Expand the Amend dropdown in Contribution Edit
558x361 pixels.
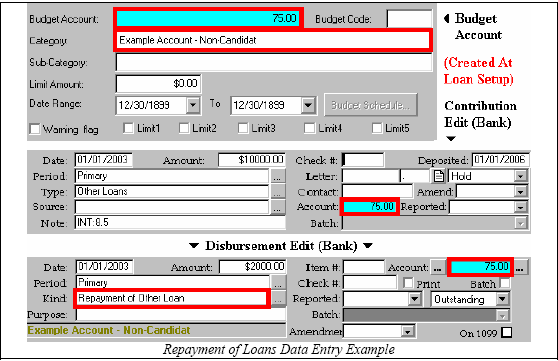click(521, 192)
